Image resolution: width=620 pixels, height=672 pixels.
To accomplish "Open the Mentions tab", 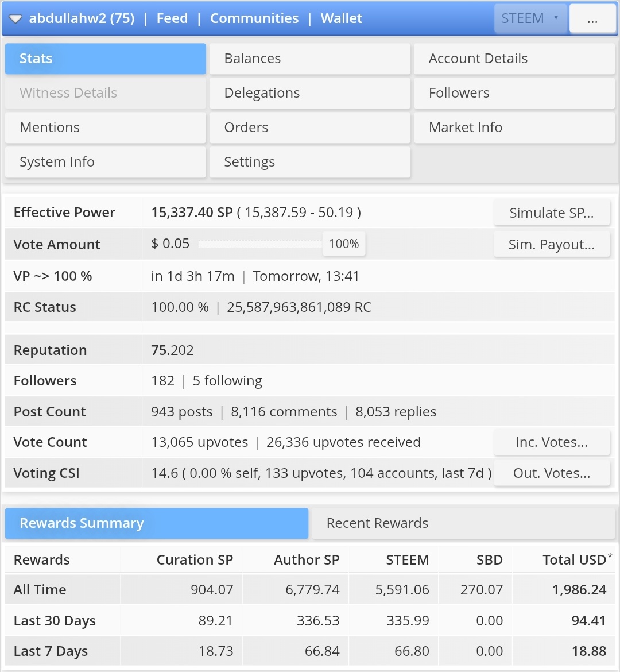I will [x=106, y=128].
